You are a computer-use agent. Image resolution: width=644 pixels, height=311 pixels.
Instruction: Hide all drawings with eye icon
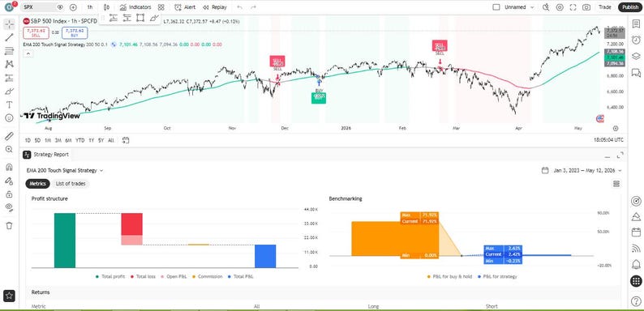pos(9,207)
